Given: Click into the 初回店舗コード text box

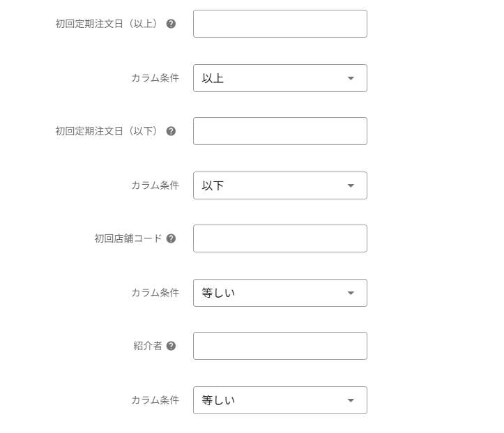Looking at the screenshot, I should 280,238.
